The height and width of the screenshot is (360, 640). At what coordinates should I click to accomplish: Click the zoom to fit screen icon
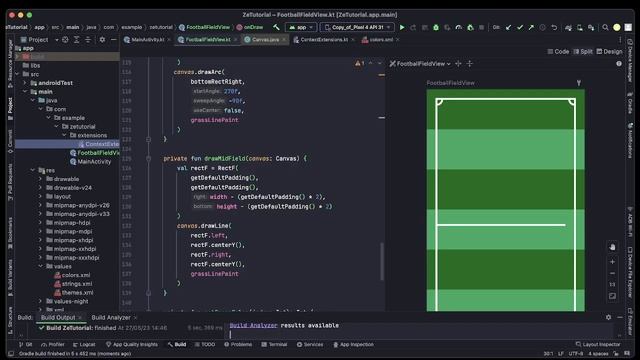point(612,296)
